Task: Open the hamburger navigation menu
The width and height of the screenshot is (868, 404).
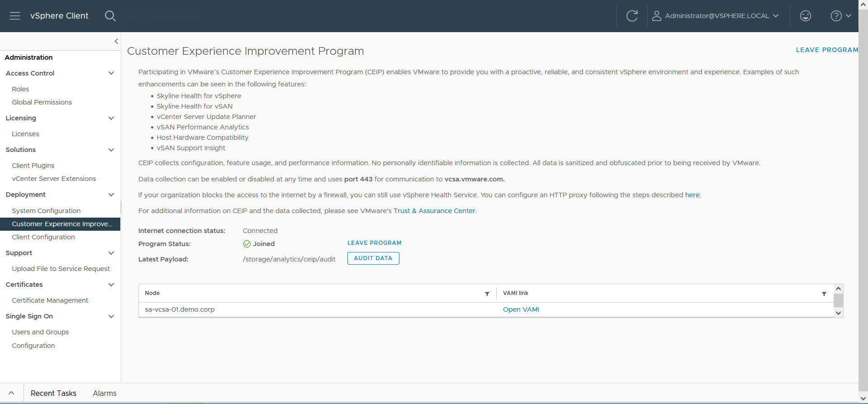Action: point(15,16)
